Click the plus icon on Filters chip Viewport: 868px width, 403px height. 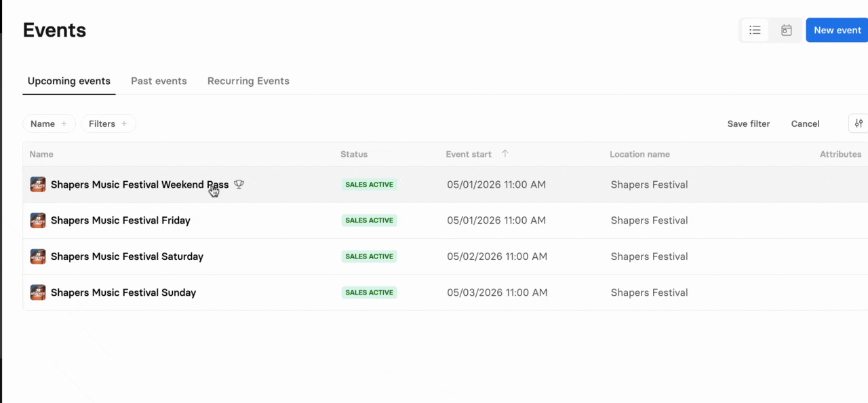pyautogui.click(x=124, y=124)
